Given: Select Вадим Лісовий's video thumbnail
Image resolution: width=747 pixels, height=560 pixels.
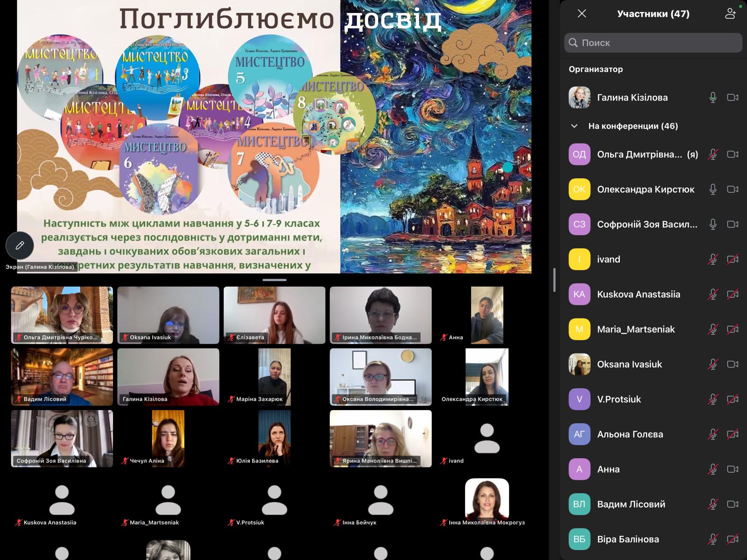Looking at the screenshot, I should point(62,377).
